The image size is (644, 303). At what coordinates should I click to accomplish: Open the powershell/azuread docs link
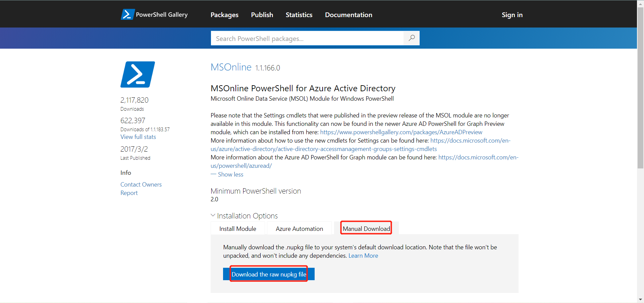point(365,161)
